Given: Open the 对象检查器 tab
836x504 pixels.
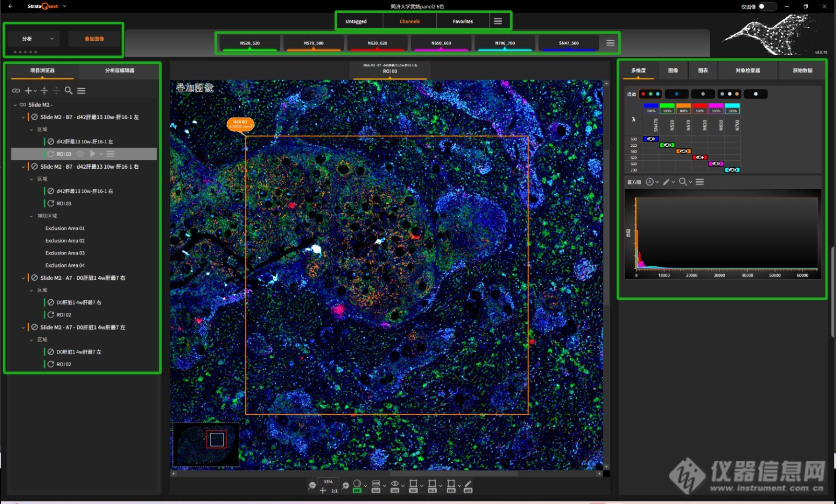Looking at the screenshot, I should click(748, 71).
